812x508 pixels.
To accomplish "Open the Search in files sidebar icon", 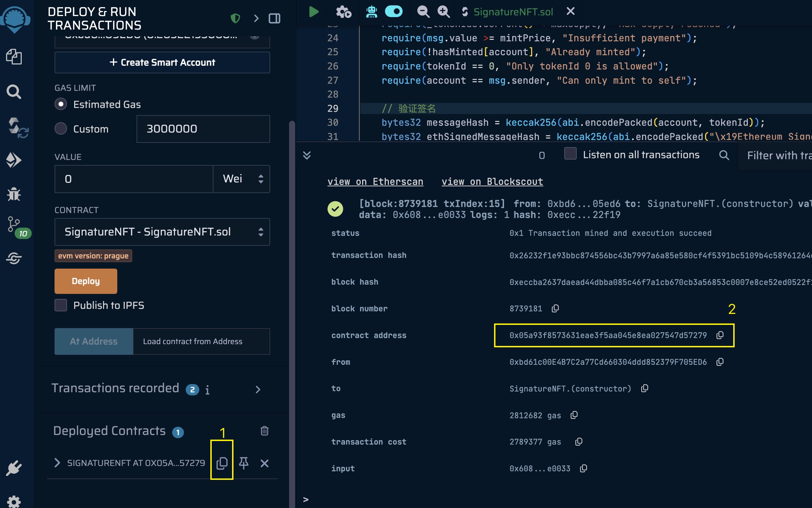I will 14,92.
